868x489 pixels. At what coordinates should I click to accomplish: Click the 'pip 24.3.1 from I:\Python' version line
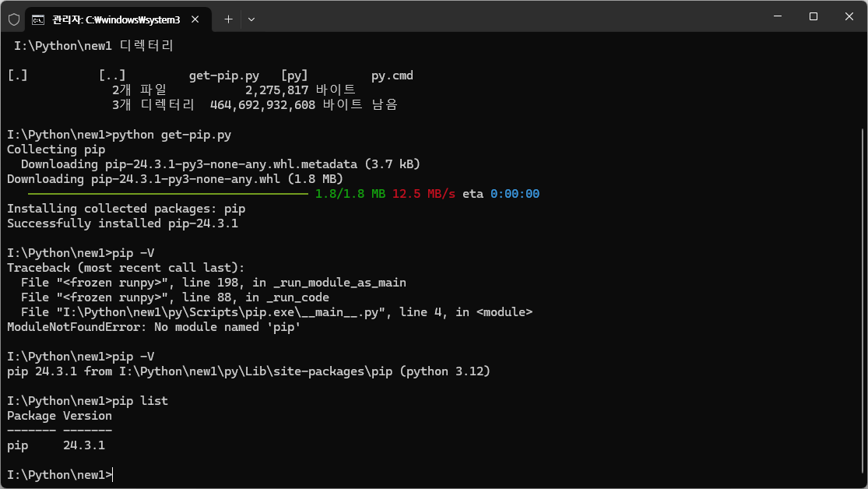(x=248, y=371)
